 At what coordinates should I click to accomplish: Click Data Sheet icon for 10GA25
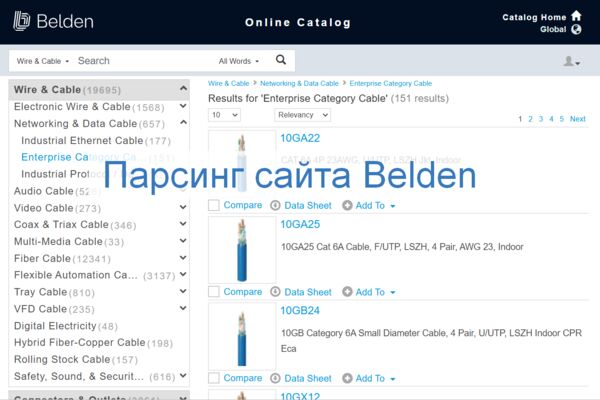click(x=275, y=292)
